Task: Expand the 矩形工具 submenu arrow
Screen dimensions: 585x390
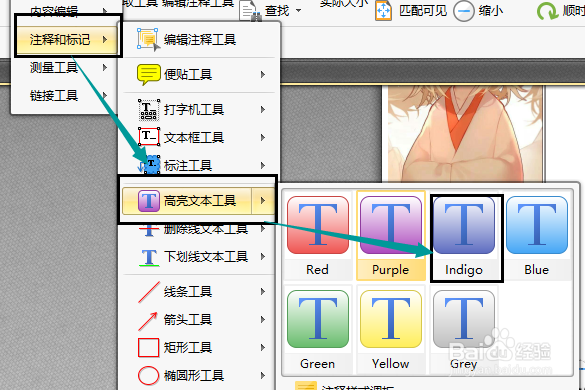Action: tap(263, 347)
